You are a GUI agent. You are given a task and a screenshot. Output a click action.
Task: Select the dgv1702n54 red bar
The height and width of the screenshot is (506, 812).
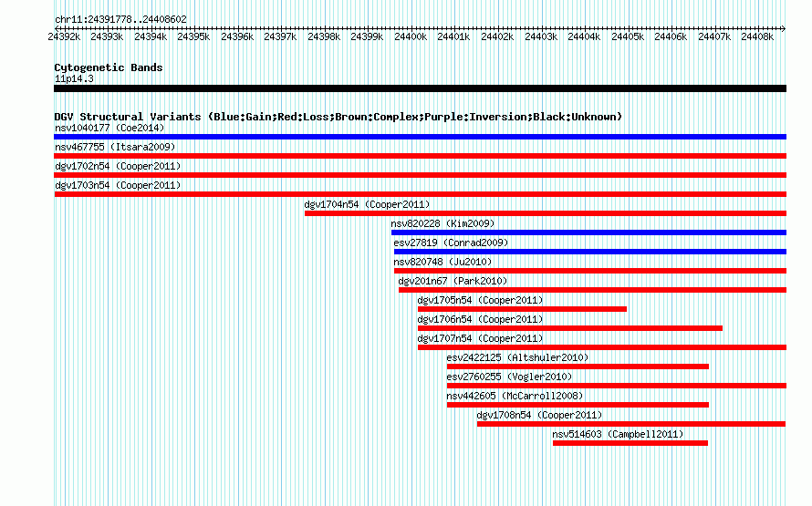pos(420,175)
